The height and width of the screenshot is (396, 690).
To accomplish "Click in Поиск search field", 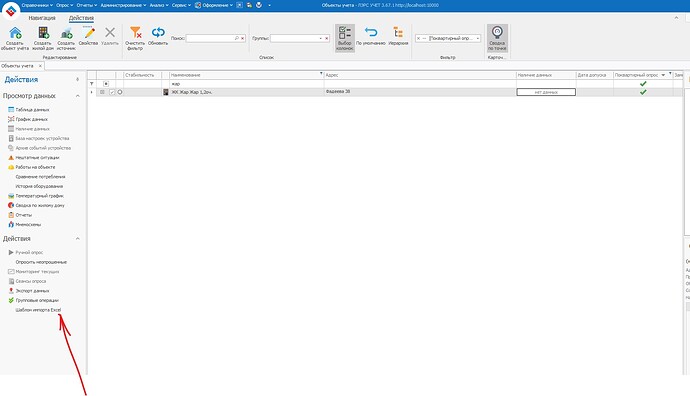I will (210, 39).
